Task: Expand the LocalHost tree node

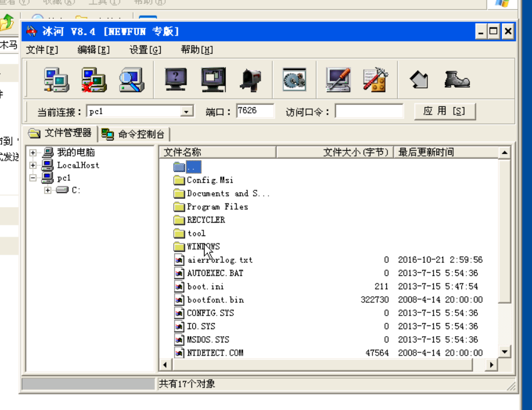Action: point(33,165)
